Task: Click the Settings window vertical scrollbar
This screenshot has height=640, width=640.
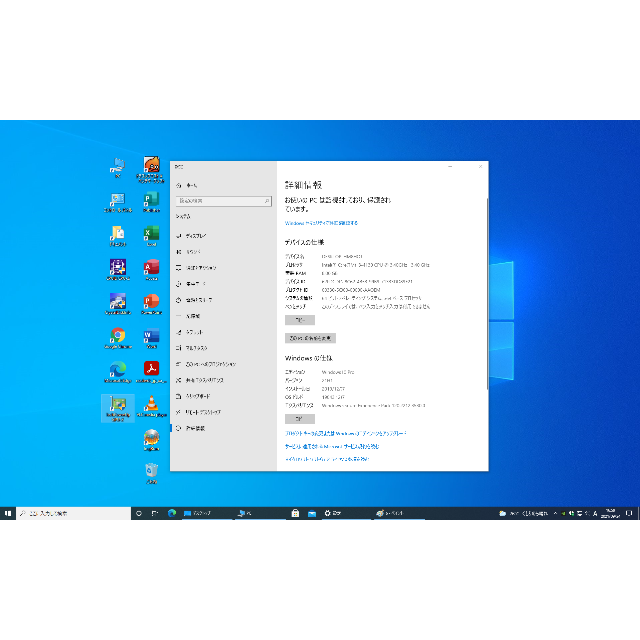Action: coord(487,294)
